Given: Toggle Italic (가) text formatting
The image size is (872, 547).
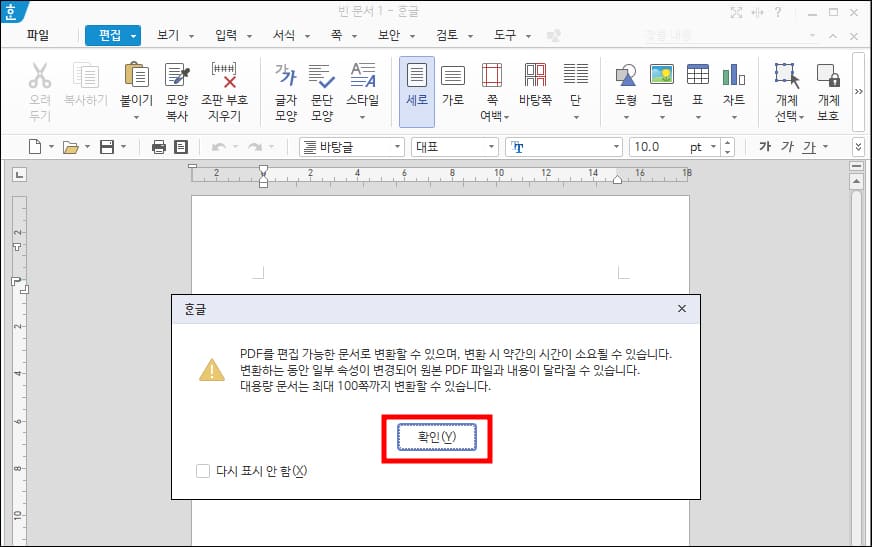Looking at the screenshot, I should pyautogui.click(x=787, y=147).
